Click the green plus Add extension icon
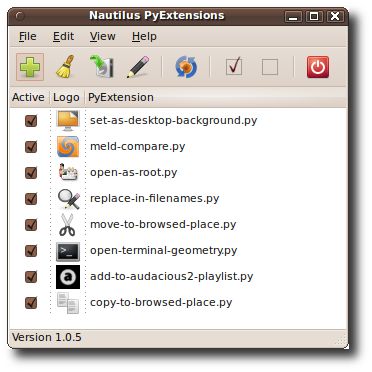The image size is (372, 372). coord(30,67)
